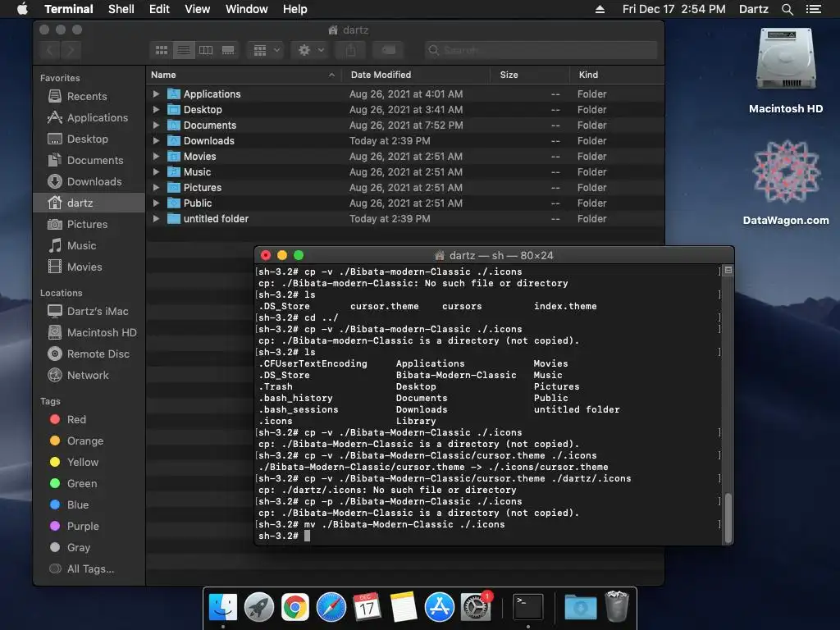The width and height of the screenshot is (840, 630).
Task: Sort by Kind column header
Action: [617, 75]
